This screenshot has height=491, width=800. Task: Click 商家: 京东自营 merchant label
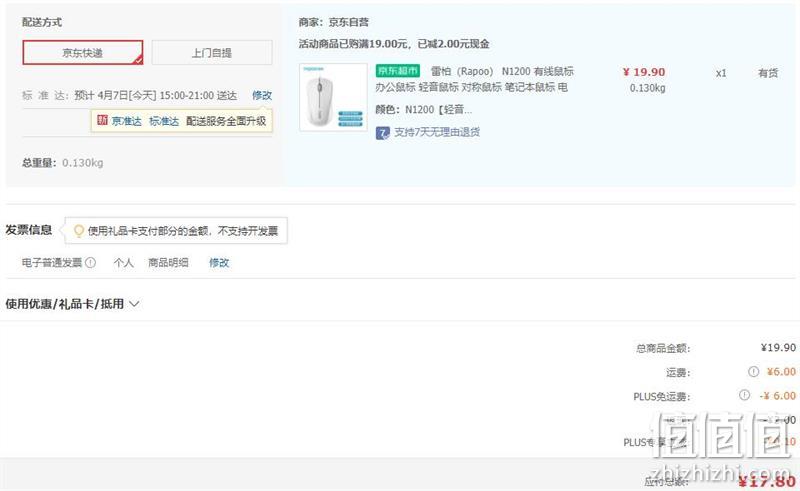pyautogui.click(x=334, y=22)
